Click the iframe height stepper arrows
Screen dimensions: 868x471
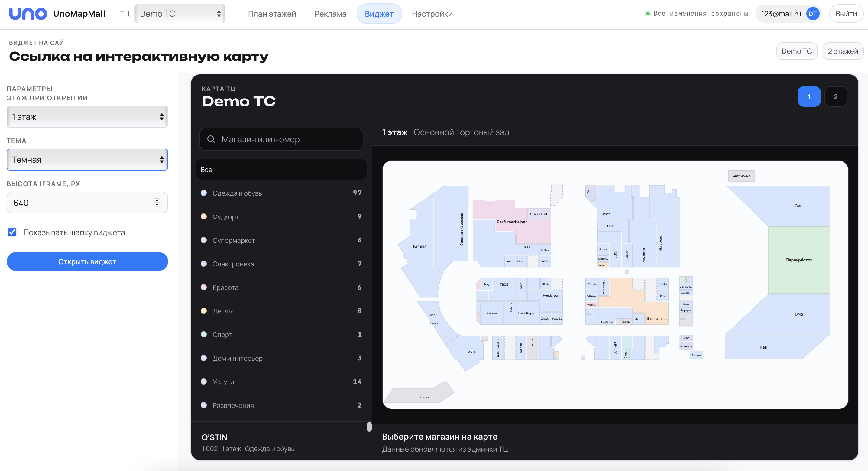coord(157,202)
